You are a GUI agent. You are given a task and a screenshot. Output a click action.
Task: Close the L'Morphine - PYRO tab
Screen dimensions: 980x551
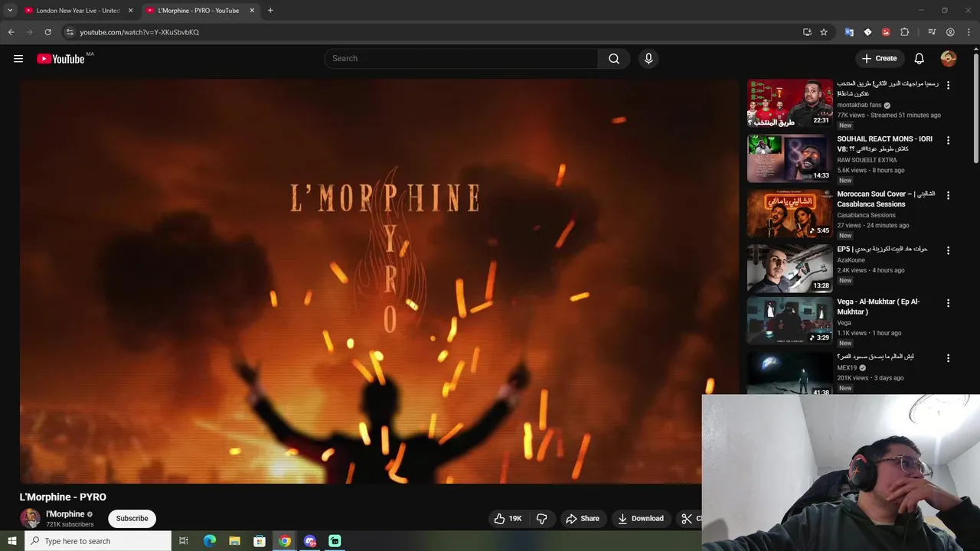point(252,11)
